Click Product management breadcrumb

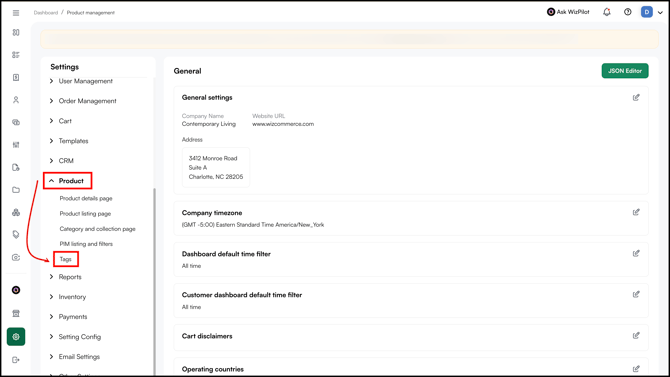pyautogui.click(x=91, y=13)
